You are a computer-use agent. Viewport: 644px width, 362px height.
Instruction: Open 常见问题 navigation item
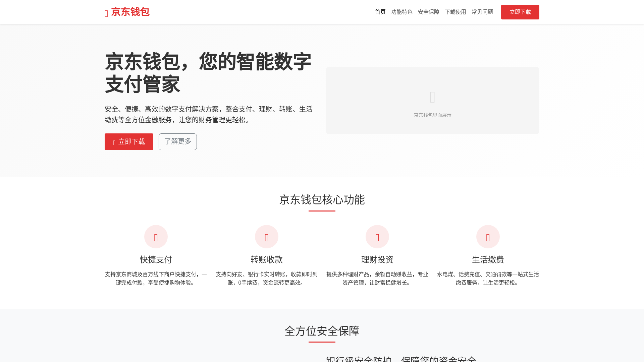click(x=482, y=12)
